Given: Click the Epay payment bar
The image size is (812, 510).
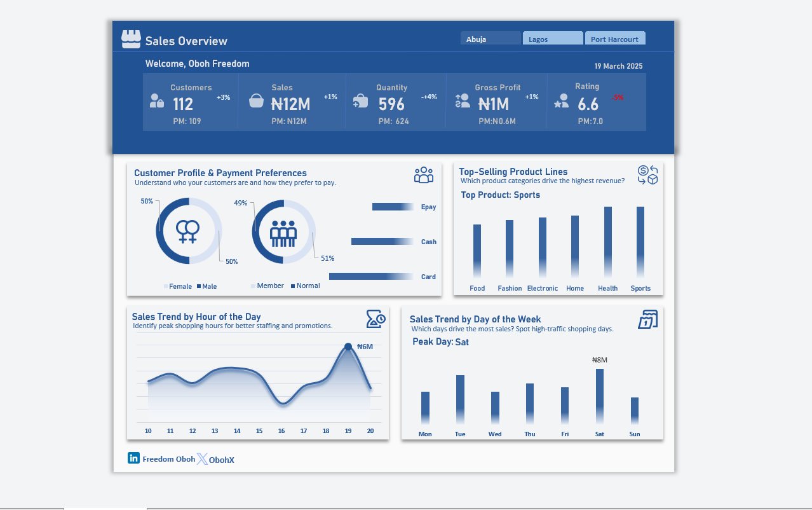Looking at the screenshot, I should (393, 207).
